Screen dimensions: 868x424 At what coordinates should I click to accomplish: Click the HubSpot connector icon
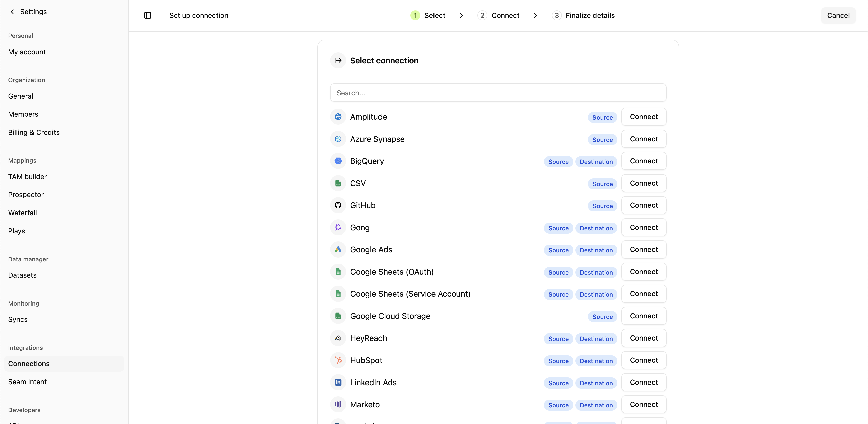click(x=338, y=360)
